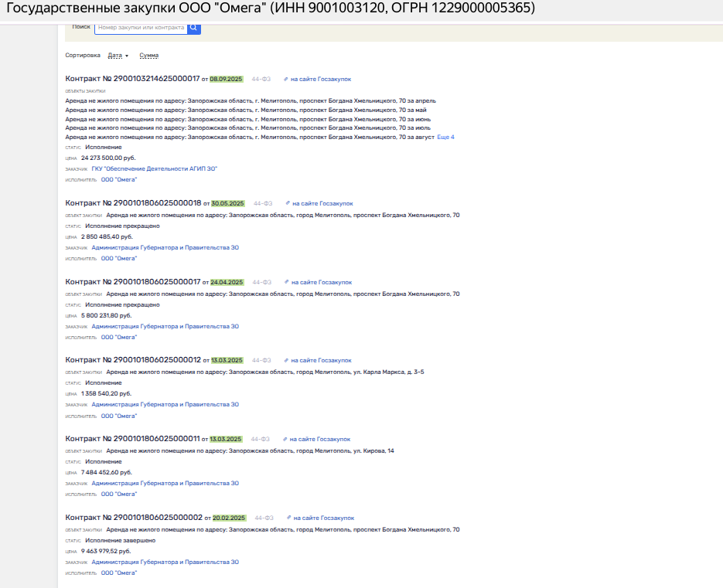Screen dimensions: 723x588
Task: Click link icon for contract ending 000012
Action: coord(286,360)
